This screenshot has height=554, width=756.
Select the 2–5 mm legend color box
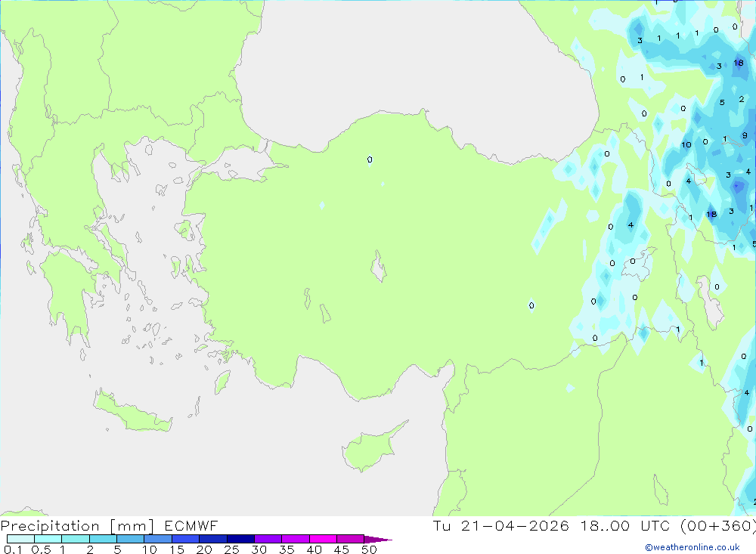click(103, 539)
